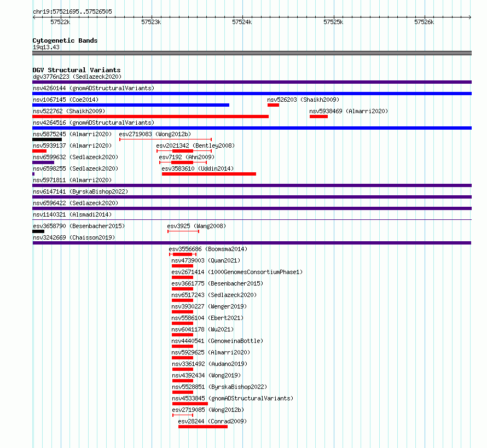Click the 19q13.43 band label
The image size is (487, 448).
47,47
